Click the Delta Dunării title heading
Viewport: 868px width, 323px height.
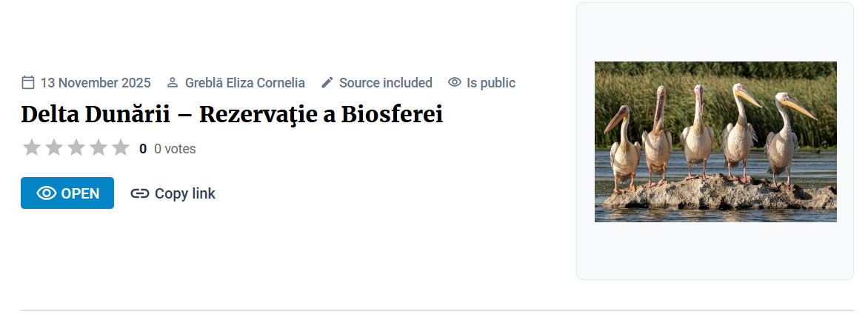[x=232, y=115]
